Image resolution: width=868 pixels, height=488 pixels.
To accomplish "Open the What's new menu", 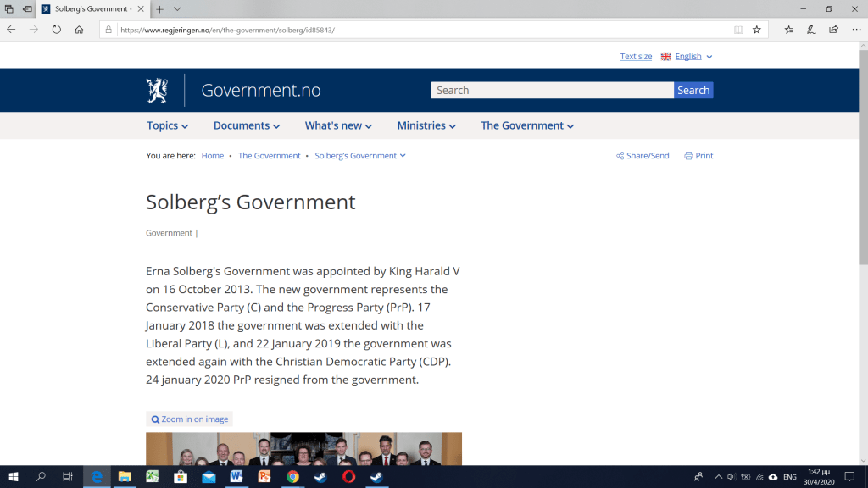I will [338, 125].
